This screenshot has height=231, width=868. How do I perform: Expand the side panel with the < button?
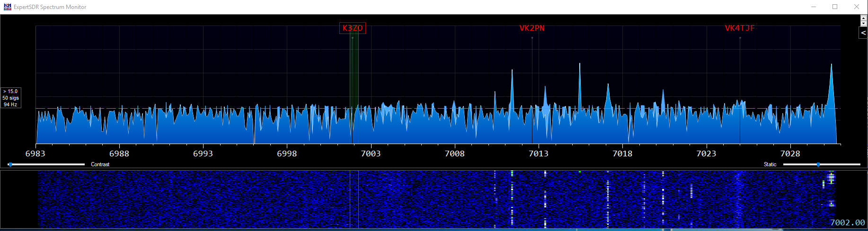click(863, 33)
